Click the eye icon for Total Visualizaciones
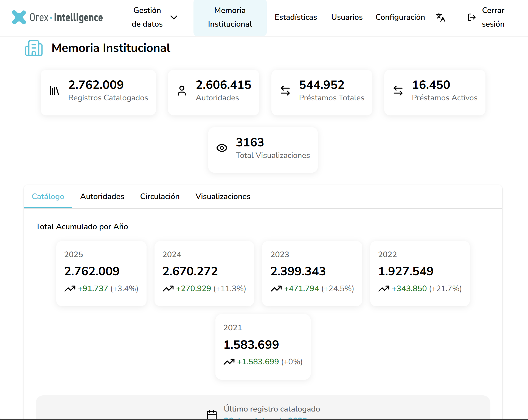 tap(222, 148)
